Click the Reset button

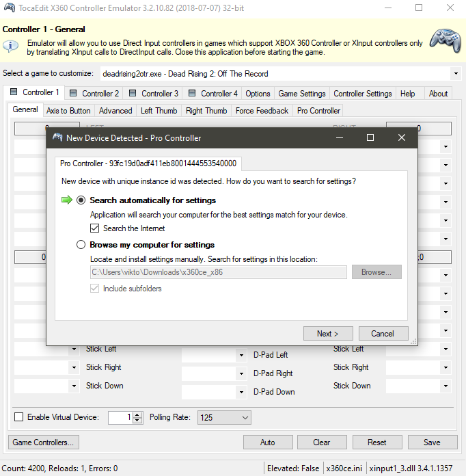coord(377,442)
